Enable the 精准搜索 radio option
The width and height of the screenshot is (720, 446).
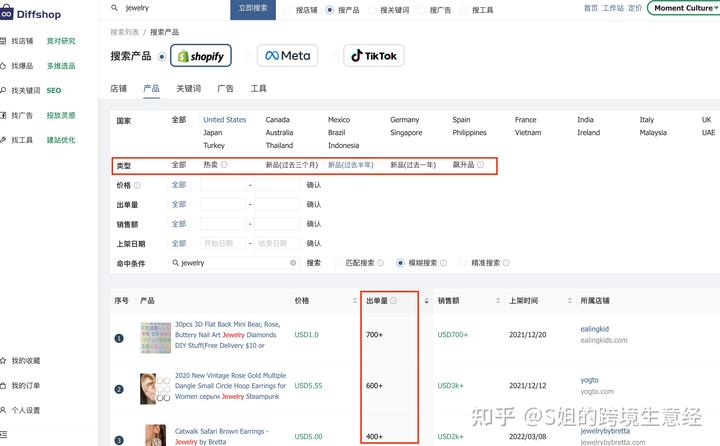[x=463, y=263]
